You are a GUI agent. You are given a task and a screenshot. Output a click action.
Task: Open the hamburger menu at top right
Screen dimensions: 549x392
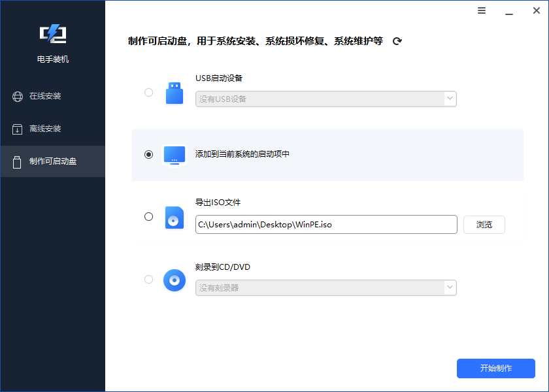click(482, 10)
